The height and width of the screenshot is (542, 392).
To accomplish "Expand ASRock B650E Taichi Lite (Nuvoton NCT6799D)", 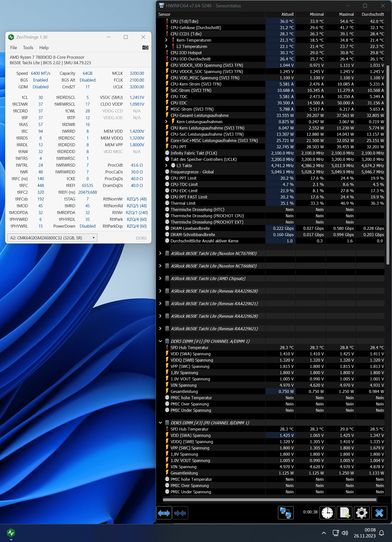I will click(x=160, y=253).
